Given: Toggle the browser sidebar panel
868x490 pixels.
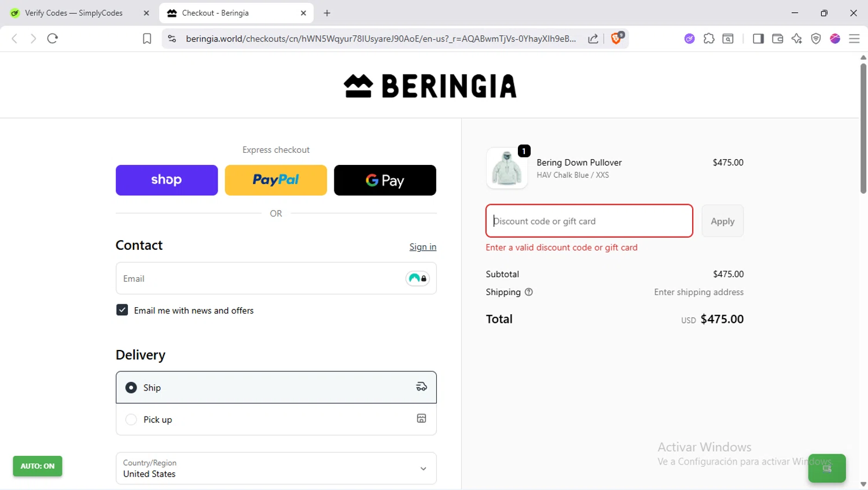Looking at the screenshot, I should pyautogui.click(x=758, y=39).
